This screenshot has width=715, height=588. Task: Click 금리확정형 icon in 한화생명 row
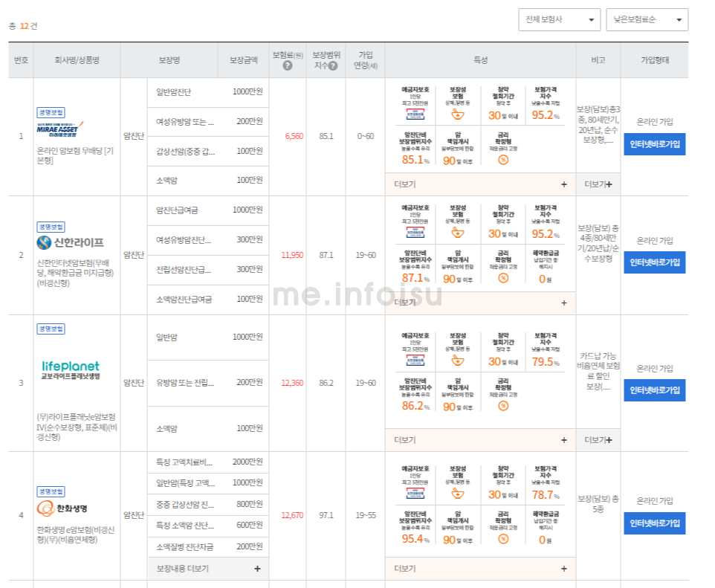coord(503,539)
